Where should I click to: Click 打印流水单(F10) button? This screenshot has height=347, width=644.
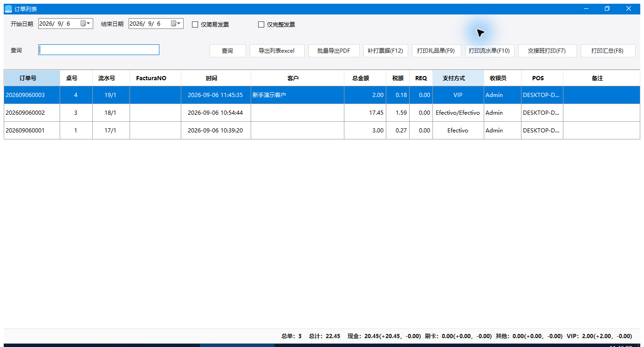click(x=489, y=51)
